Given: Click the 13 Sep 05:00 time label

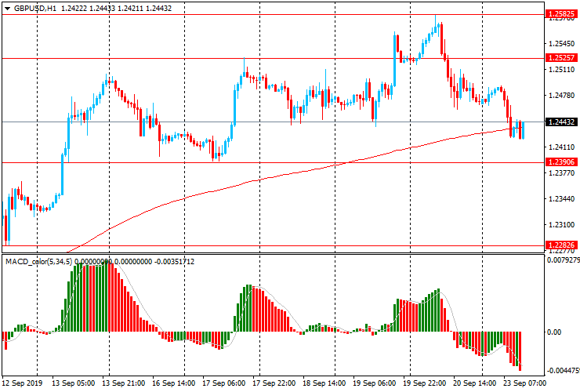Looking at the screenshot, I should 73,383.
